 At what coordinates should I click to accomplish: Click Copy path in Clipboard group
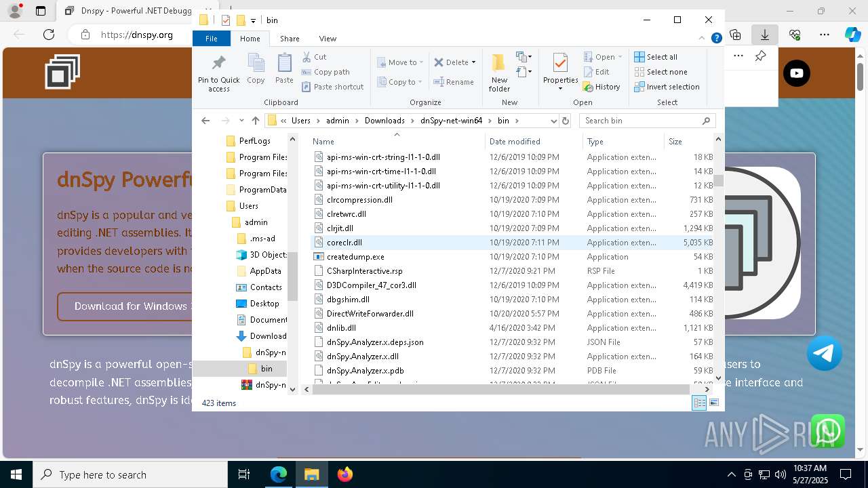coord(325,72)
